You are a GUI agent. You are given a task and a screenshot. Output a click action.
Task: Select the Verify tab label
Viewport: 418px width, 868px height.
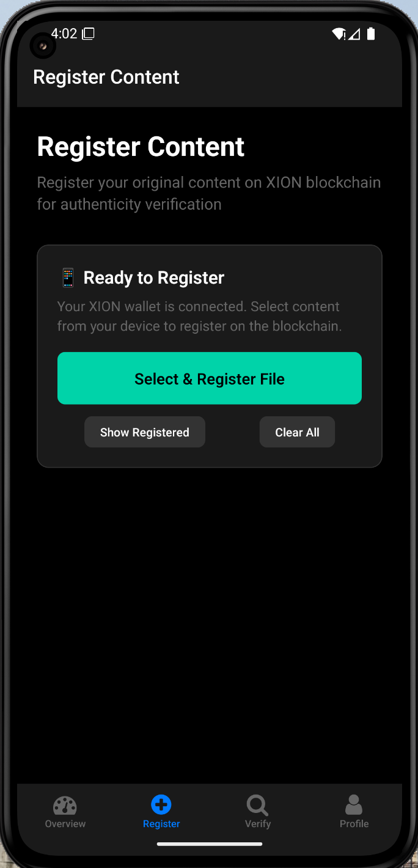click(258, 824)
